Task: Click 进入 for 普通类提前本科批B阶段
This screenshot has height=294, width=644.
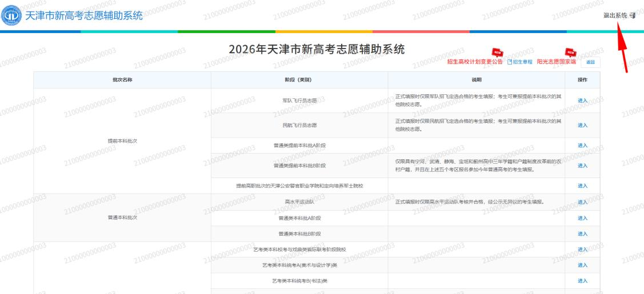Action: point(582,166)
